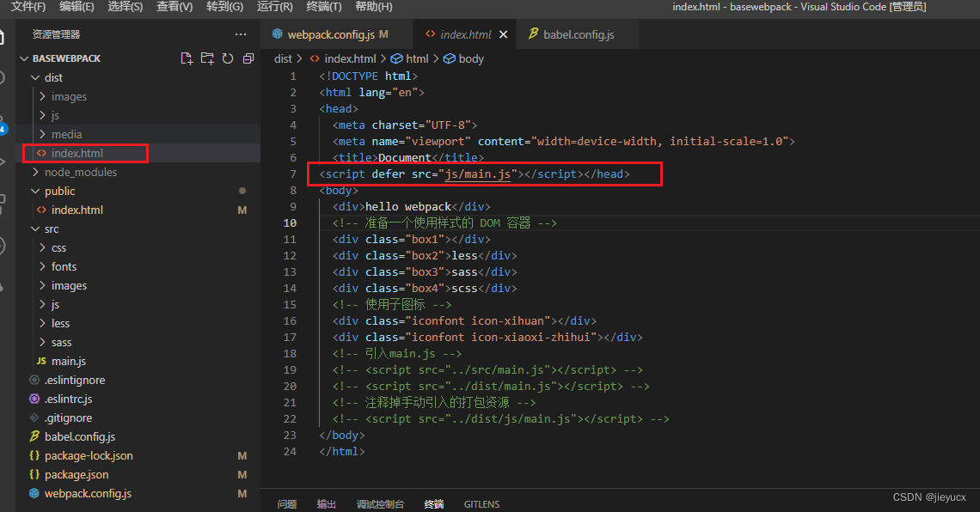The width and height of the screenshot is (980, 512).
Task: Expand the images folder in src
Action: click(x=138, y=285)
